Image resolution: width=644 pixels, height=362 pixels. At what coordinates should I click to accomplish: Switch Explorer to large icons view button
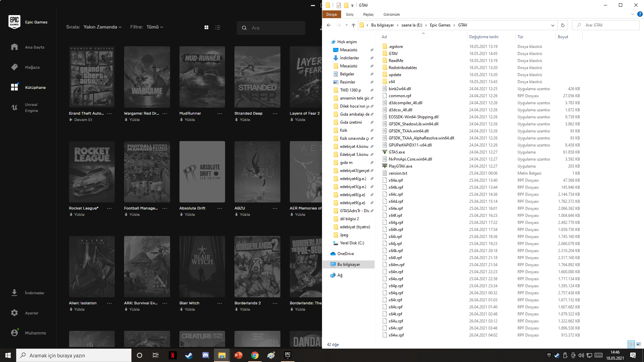pyautogui.click(x=639, y=344)
